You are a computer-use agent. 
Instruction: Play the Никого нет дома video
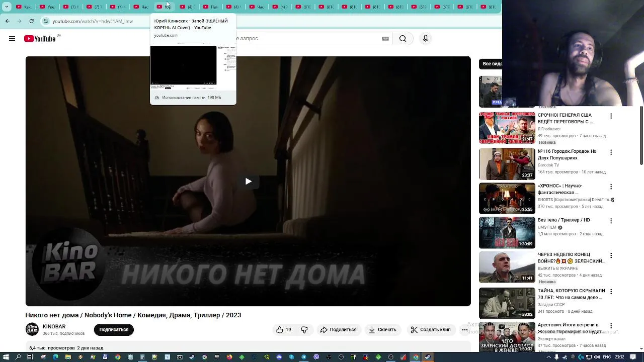[248, 182]
